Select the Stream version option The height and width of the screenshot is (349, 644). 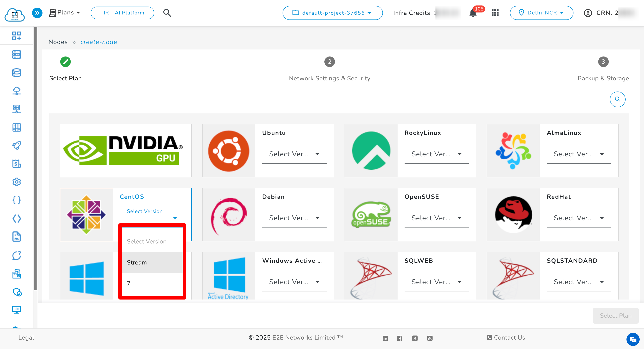(x=152, y=262)
